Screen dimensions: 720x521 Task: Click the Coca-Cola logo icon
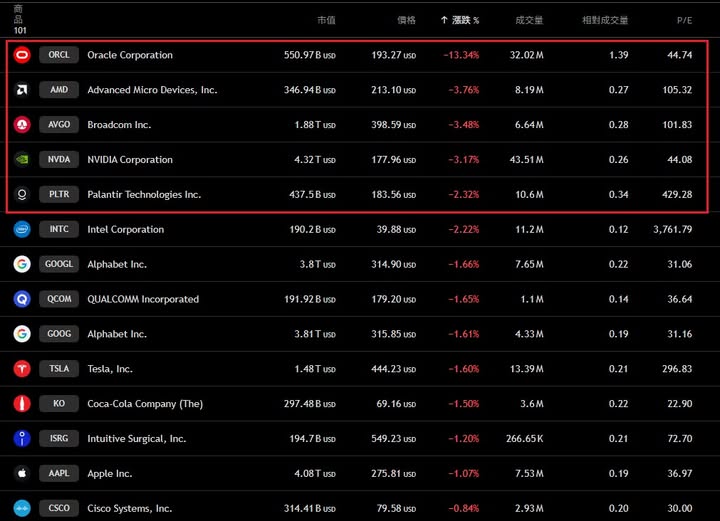click(x=22, y=404)
